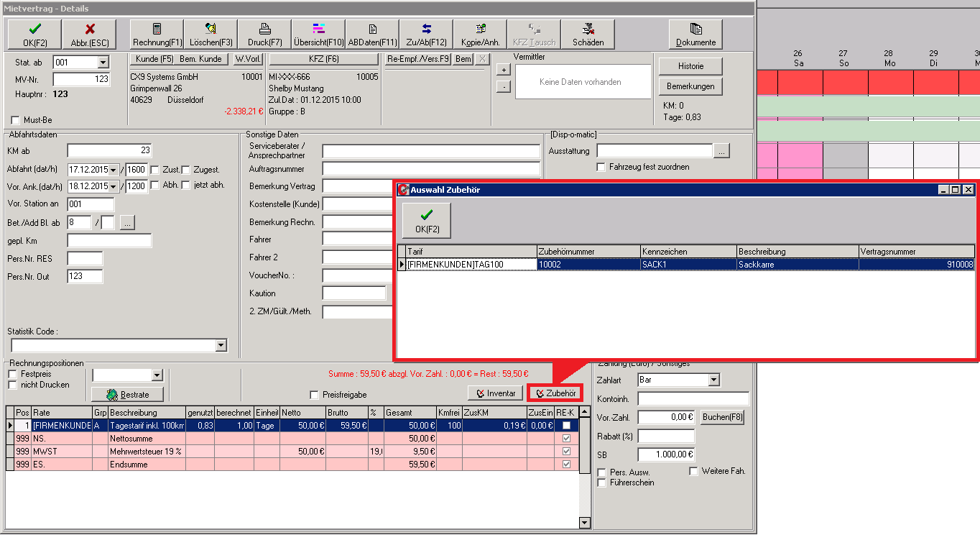
Task: Open dropdown beside Festpreis in Rechnungspositionen
Action: 157,375
